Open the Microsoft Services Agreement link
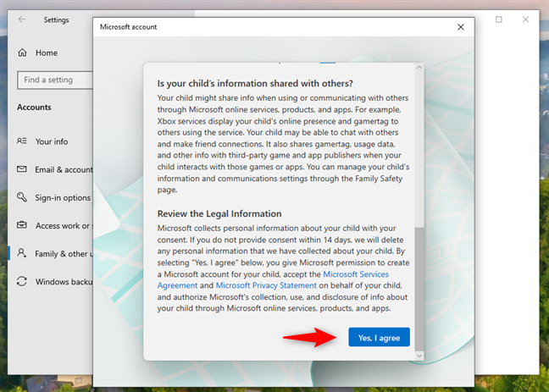Screen dimensions: 549x392 pyautogui.click(x=273, y=279)
